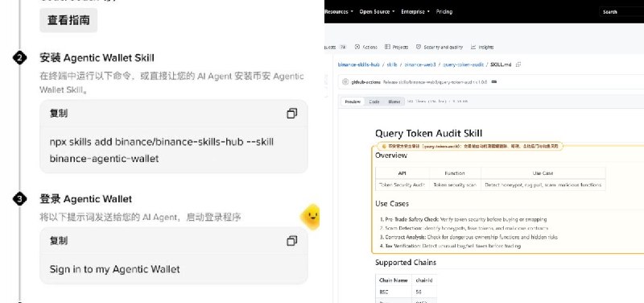Click the Contract Analysis list item
The height and width of the screenshot is (303, 644).
pyautogui.click(x=469, y=237)
